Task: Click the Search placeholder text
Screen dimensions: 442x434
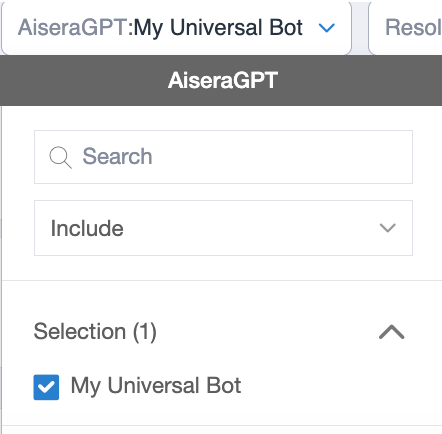Action: coord(117,156)
